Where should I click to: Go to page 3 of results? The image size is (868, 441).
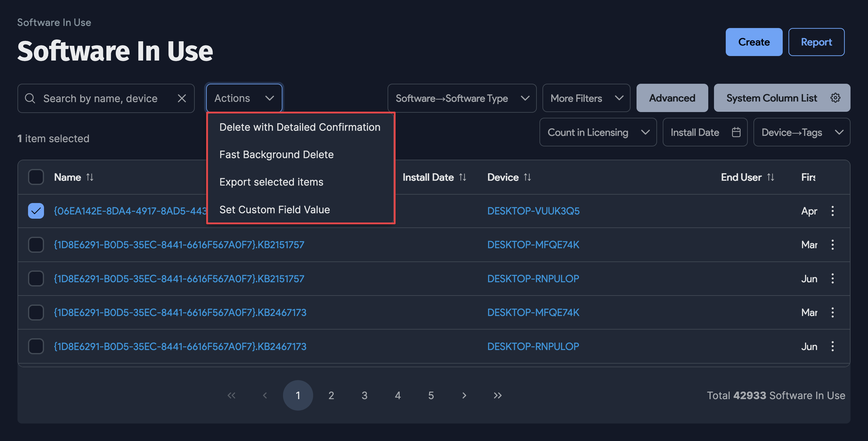pyautogui.click(x=365, y=396)
